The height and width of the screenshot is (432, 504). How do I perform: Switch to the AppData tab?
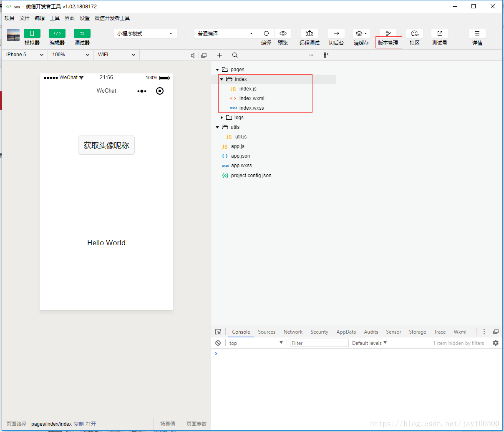[346, 332]
